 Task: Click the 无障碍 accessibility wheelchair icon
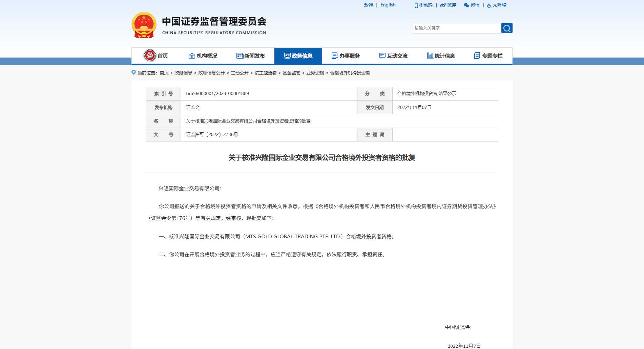point(489,5)
